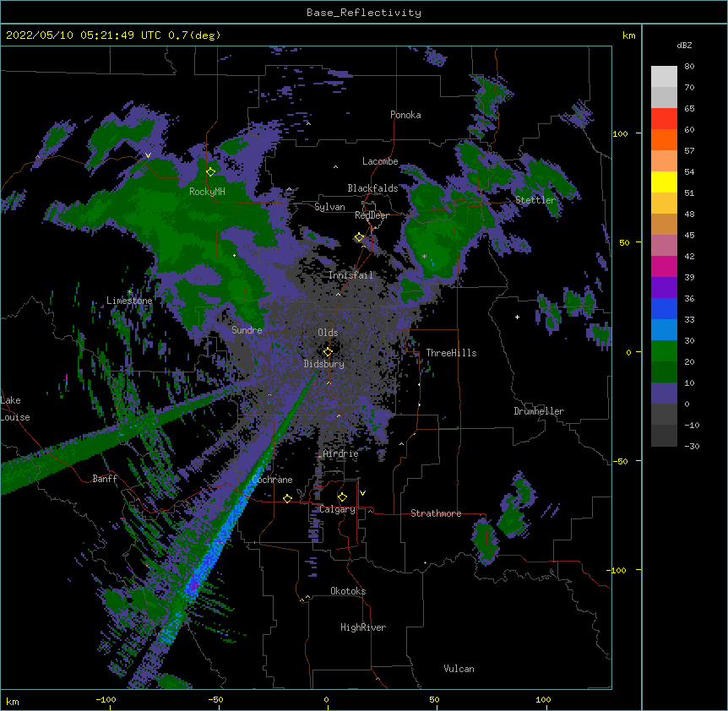Click the -100 tick on the bottom axis
The width and height of the screenshot is (728, 711).
(106, 699)
